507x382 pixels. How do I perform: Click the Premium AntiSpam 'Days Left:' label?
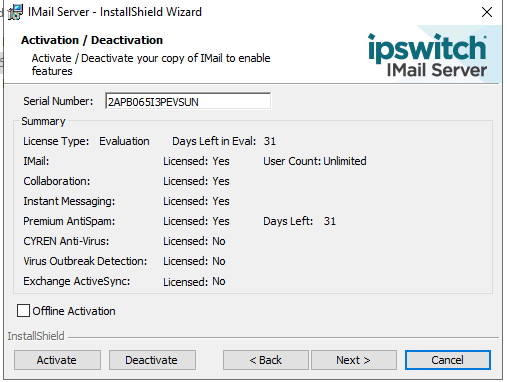tap(288, 221)
